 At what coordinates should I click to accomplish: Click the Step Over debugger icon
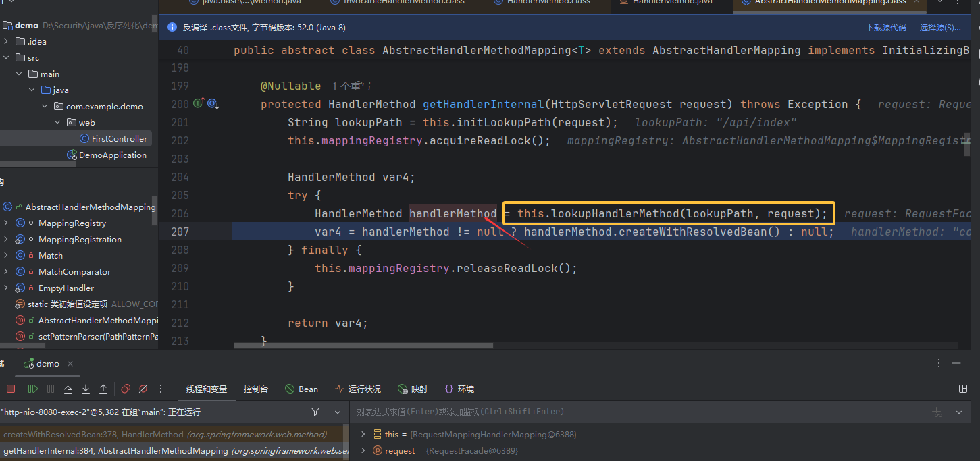(x=68, y=389)
